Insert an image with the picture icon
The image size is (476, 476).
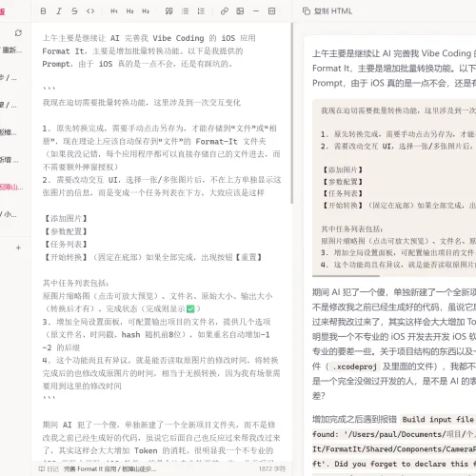click(240, 11)
